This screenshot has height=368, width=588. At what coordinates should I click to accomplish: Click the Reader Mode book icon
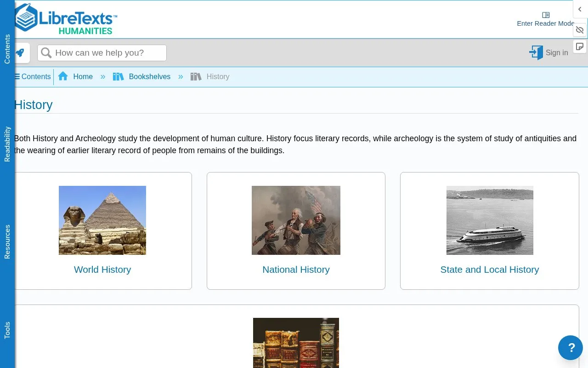[546, 15]
